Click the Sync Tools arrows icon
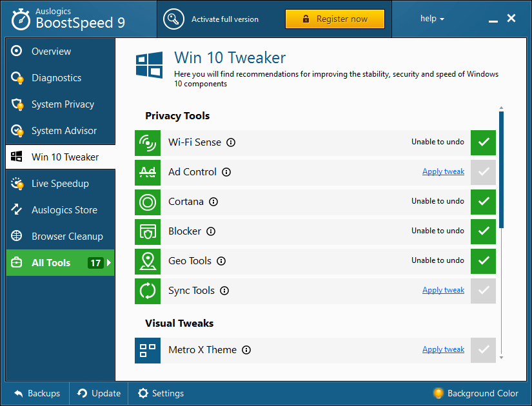 point(148,291)
